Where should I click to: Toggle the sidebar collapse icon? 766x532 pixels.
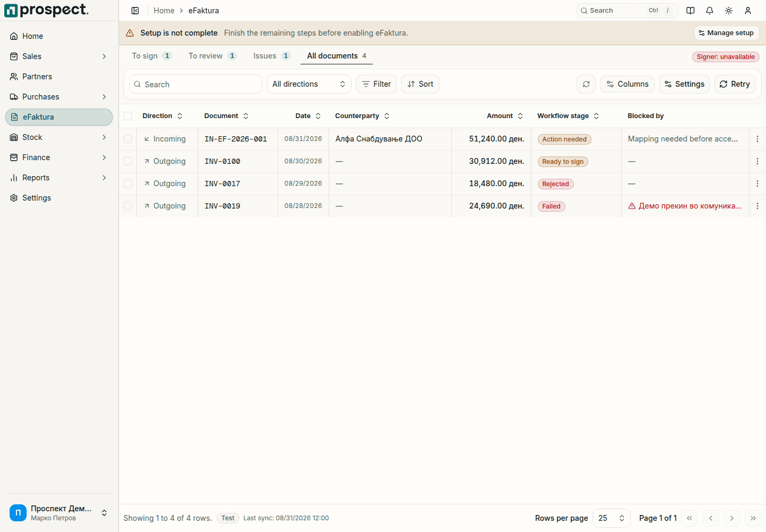135,11
